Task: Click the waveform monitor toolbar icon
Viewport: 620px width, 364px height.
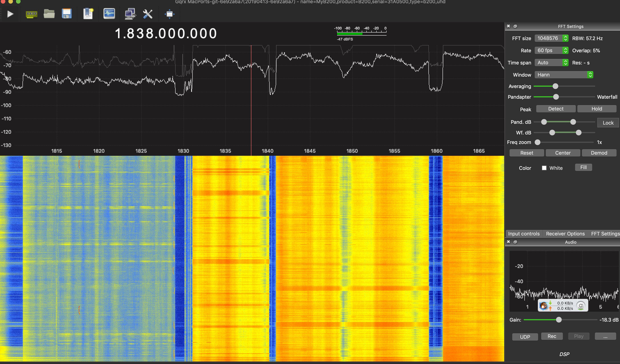Action: [x=109, y=14]
